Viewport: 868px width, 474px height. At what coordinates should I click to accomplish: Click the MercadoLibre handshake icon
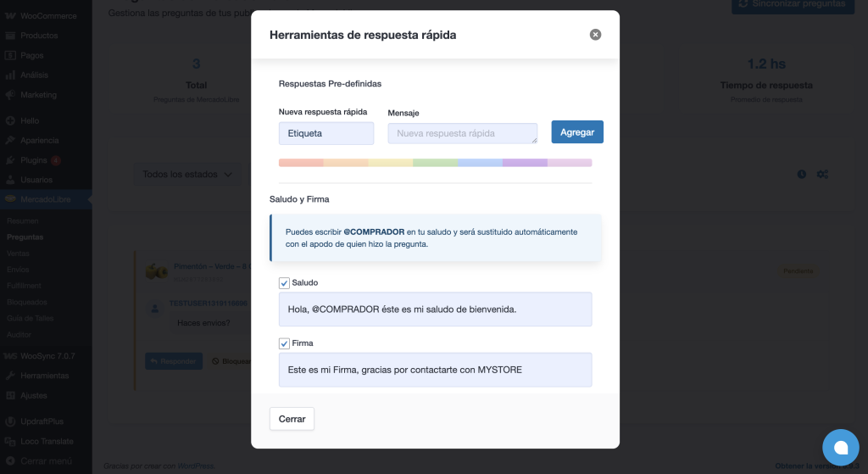10,198
